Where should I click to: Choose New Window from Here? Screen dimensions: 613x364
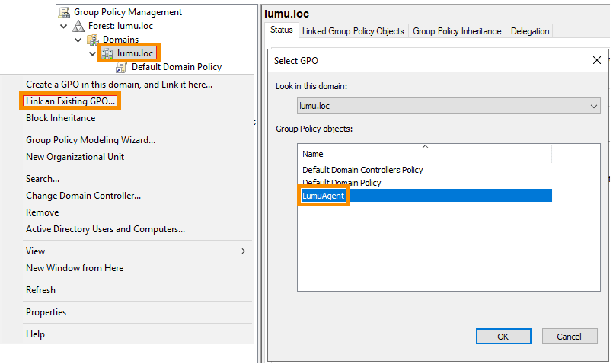pyautogui.click(x=75, y=268)
